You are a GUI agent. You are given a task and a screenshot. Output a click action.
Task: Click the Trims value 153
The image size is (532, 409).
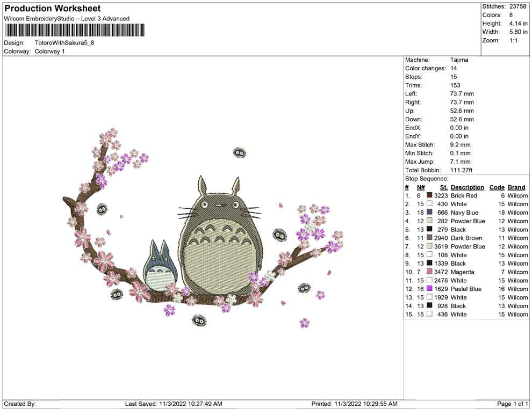[x=455, y=85]
